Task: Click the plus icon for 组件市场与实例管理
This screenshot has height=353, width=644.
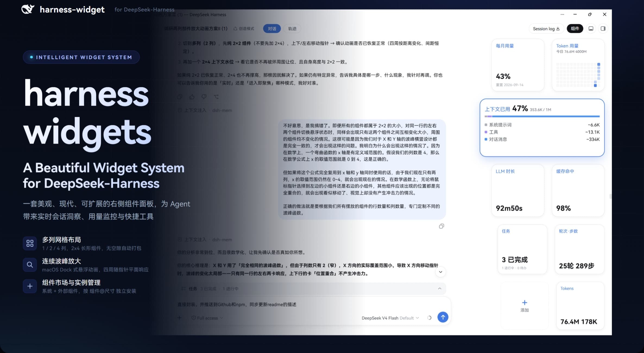Action: [x=30, y=286]
